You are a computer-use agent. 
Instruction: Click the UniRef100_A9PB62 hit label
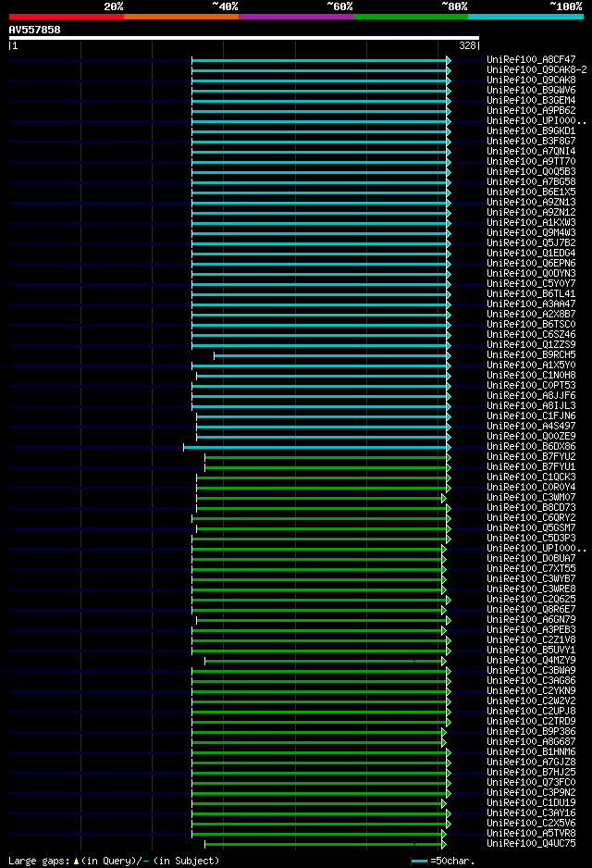tap(531, 111)
